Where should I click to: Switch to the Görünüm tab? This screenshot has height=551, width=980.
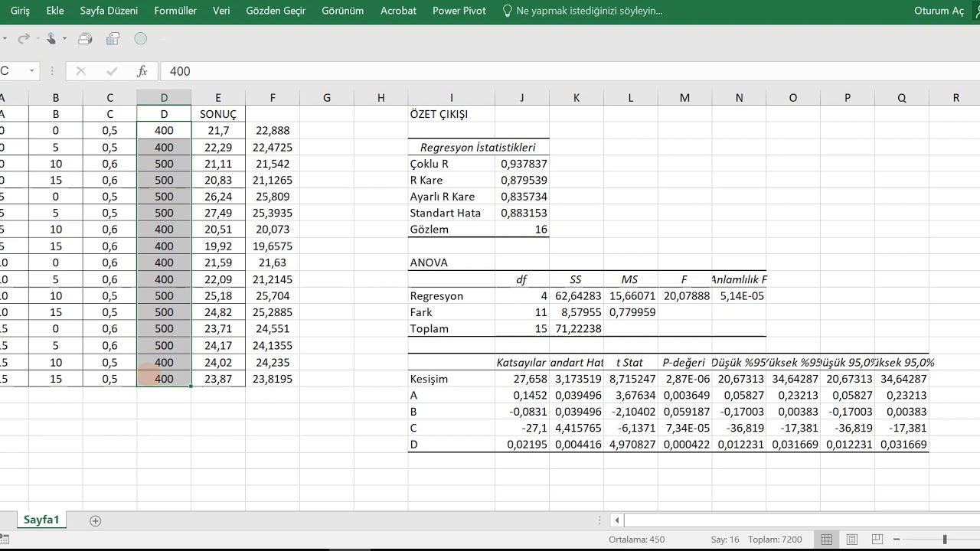pos(342,11)
